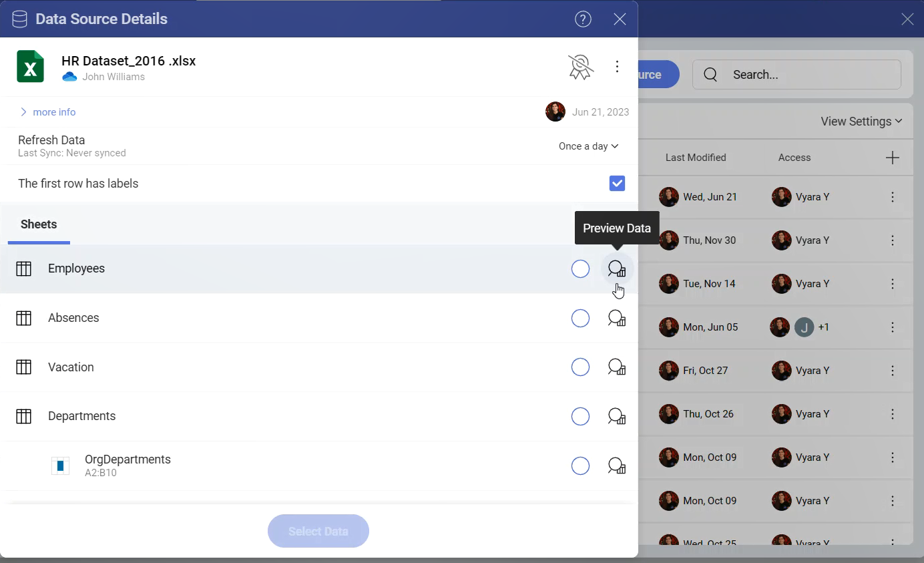Open help in Data Source Details header
Screen dimensions: 924x563
583,19
